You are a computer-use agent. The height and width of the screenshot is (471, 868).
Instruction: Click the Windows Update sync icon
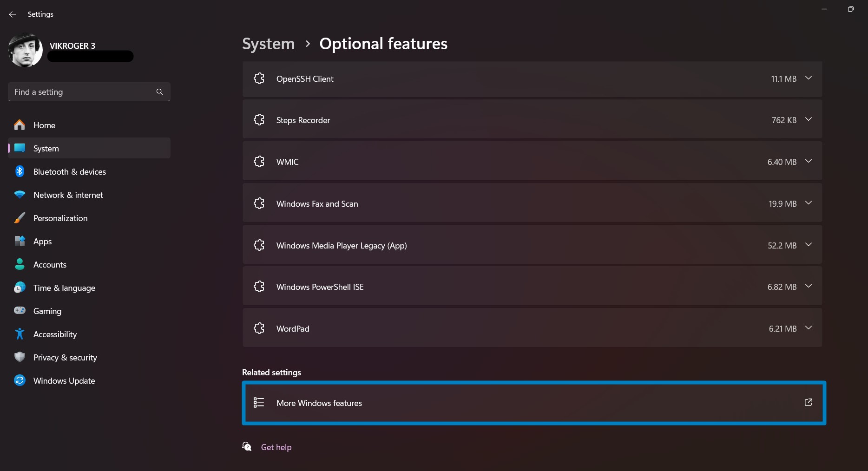(20, 380)
